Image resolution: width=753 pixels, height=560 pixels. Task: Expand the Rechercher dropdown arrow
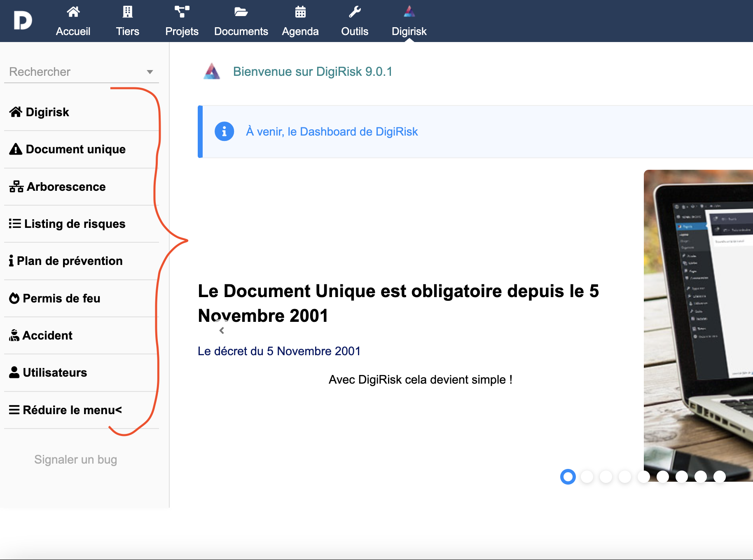(x=150, y=72)
